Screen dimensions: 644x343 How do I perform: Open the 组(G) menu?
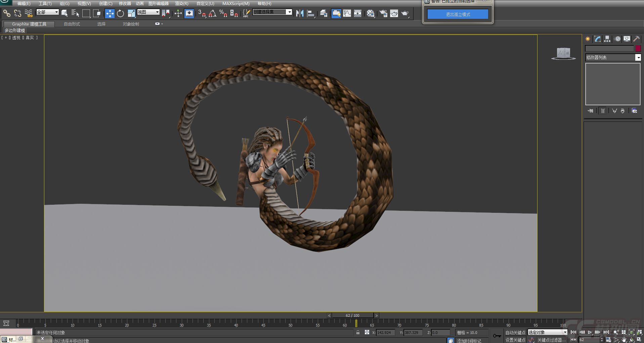(x=65, y=3)
